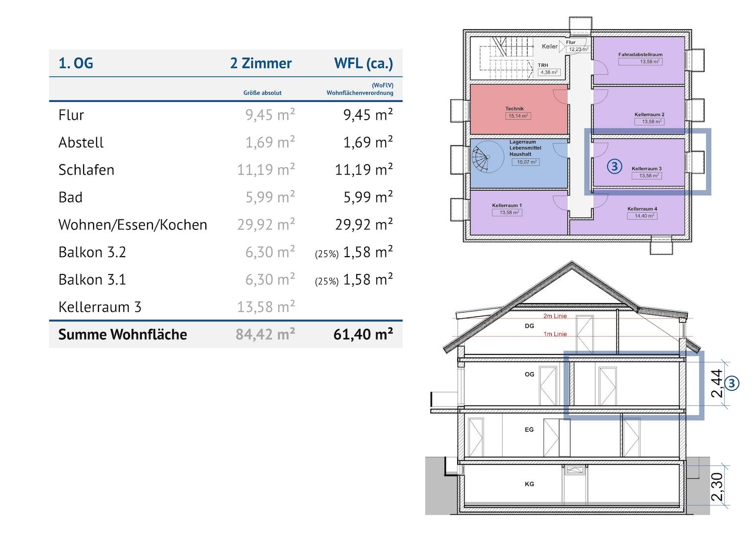Screen dimensions: 756x534
Task: Click the 2 Zimmer column header
Action: [261, 63]
